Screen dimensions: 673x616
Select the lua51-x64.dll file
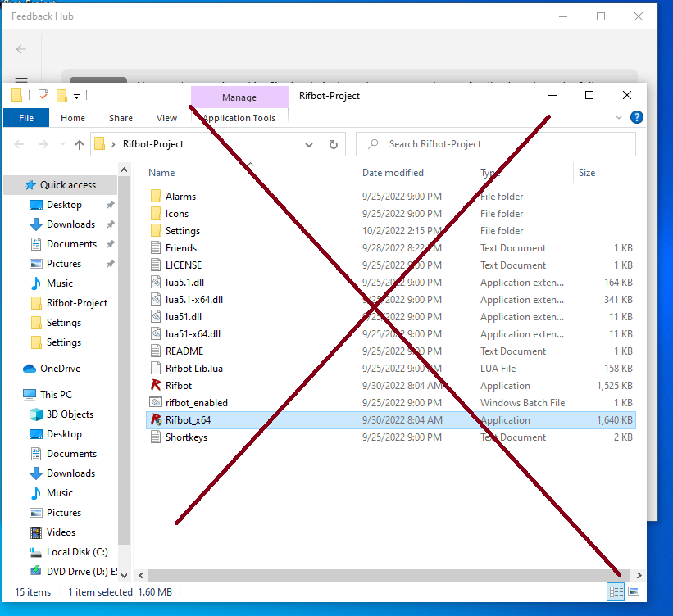193,333
